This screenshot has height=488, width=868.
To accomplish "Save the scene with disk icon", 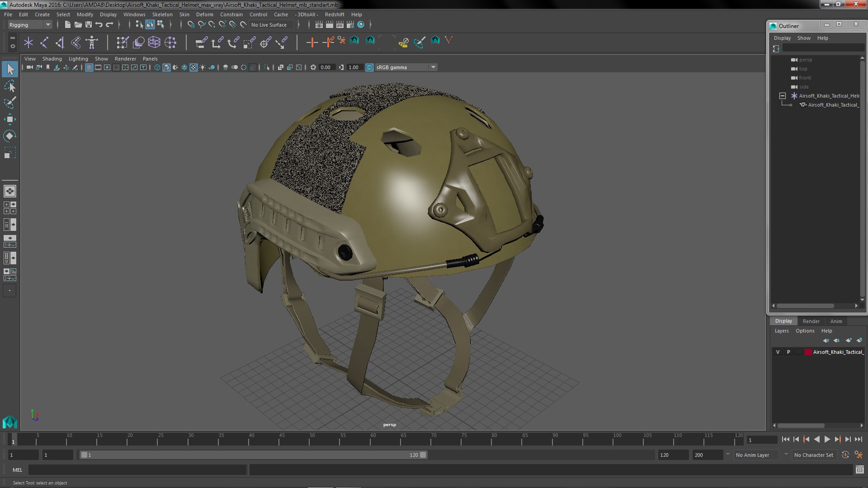I will click(89, 25).
